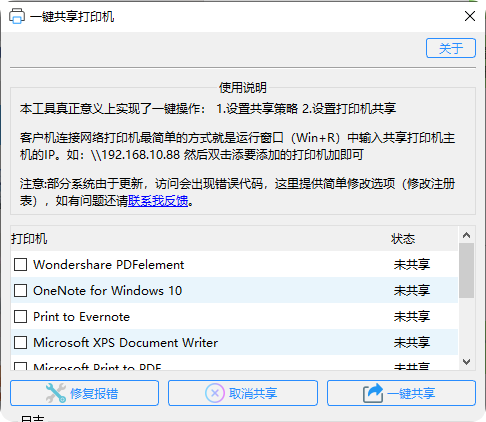Toggle Microsoft XPS Document Writer checkbox
Screen dimensions: 486x422
tap(21, 343)
